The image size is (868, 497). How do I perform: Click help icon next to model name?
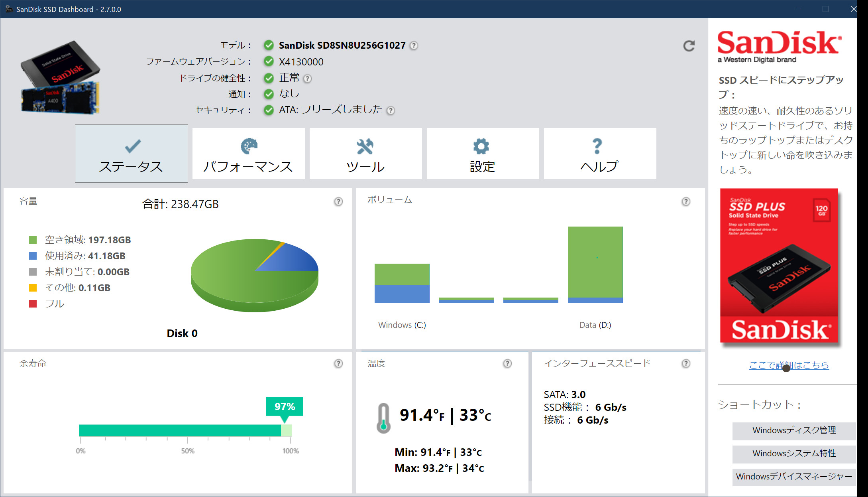click(414, 45)
